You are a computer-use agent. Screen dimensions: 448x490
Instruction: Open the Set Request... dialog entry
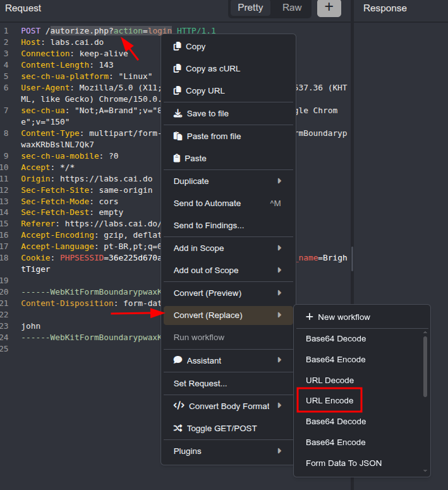click(228, 383)
